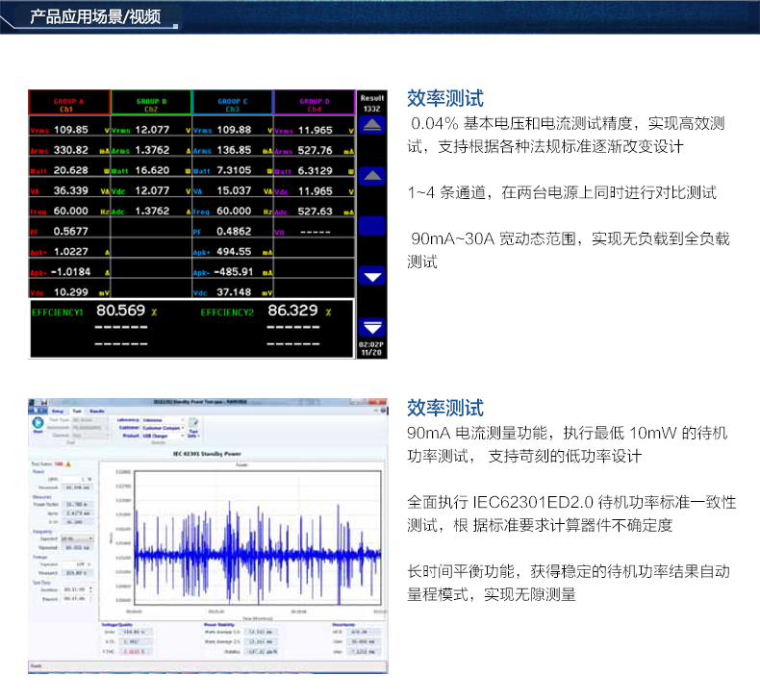Click the help icon at the ribbon's right
This screenshot has width=760, height=700.
(x=384, y=411)
